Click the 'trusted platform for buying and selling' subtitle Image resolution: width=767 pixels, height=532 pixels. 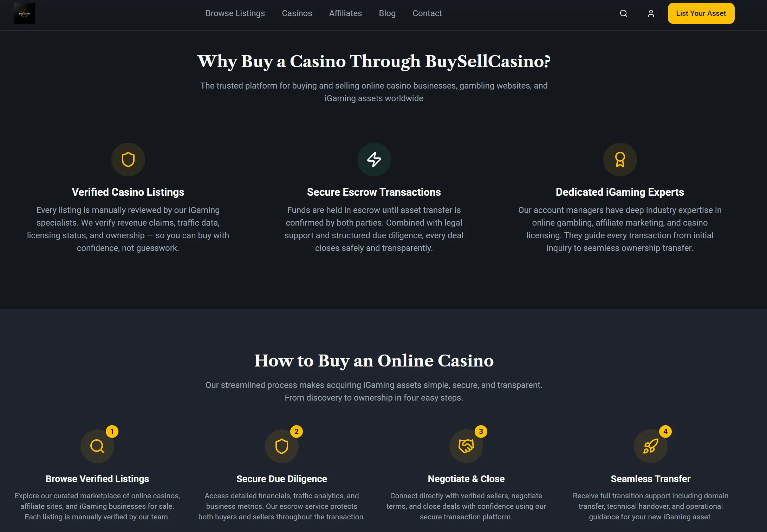(374, 92)
